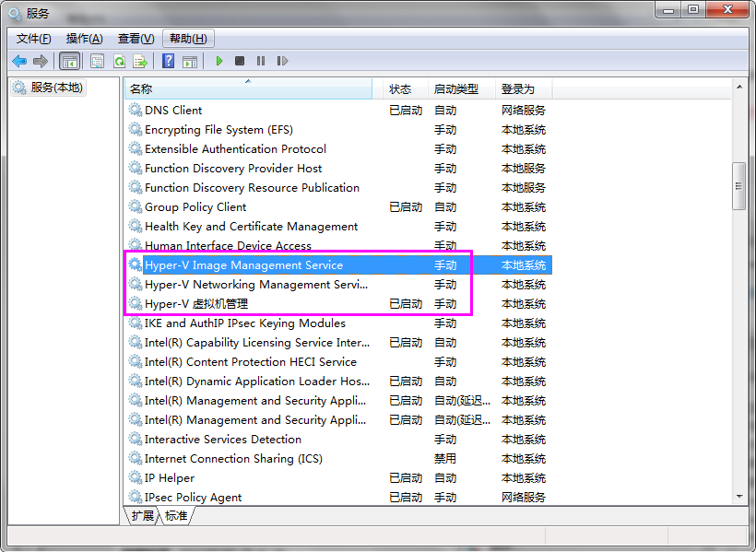Start the service with the green play icon
The width and height of the screenshot is (756, 552).
pos(219,61)
